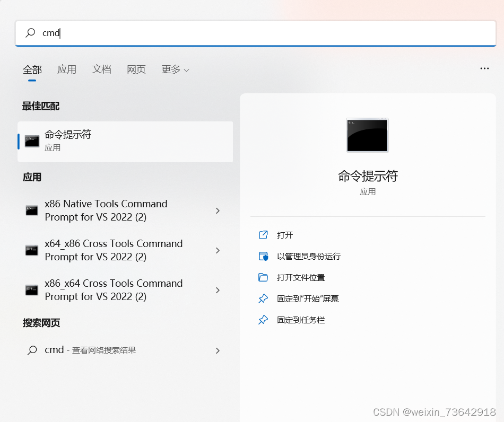The width and height of the screenshot is (504, 422).
Task: Switch to the 应用 tab
Action: click(x=67, y=69)
